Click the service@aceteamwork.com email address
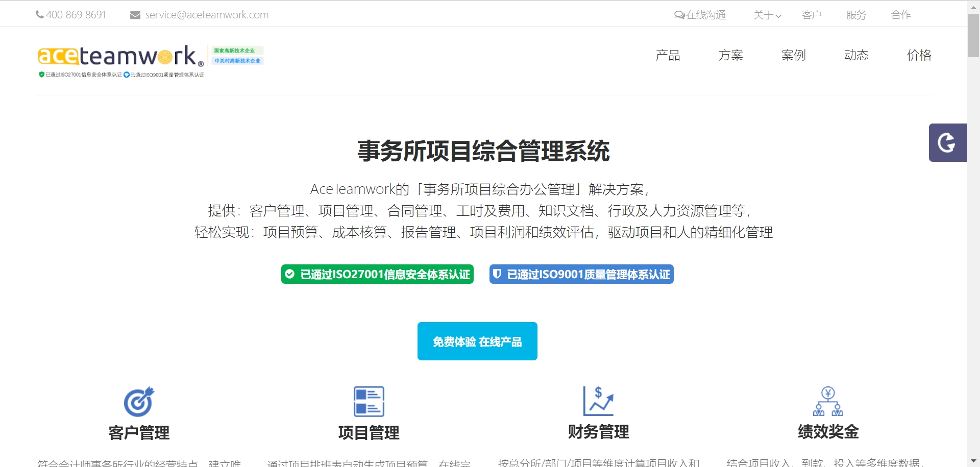The width and height of the screenshot is (980, 467). pyautogui.click(x=207, y=15)
